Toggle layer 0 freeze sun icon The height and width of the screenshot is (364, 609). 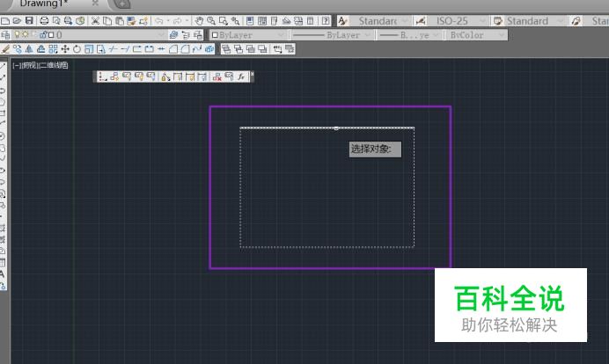pyautogui.click(x=26, y=34)
